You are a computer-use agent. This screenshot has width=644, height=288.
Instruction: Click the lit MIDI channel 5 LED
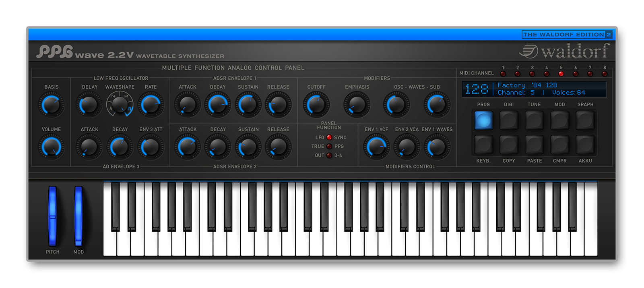[x=561, y=74]
